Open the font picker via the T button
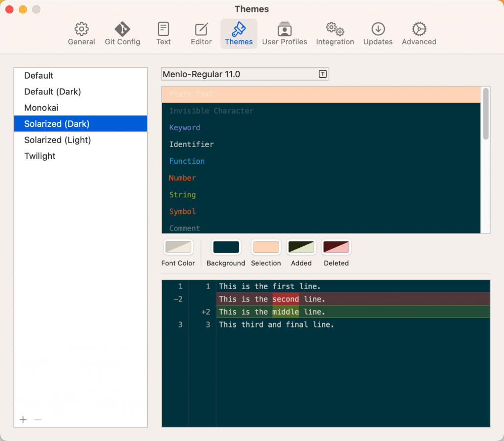Viewport: 504px width, 441px height. point(322,74)
